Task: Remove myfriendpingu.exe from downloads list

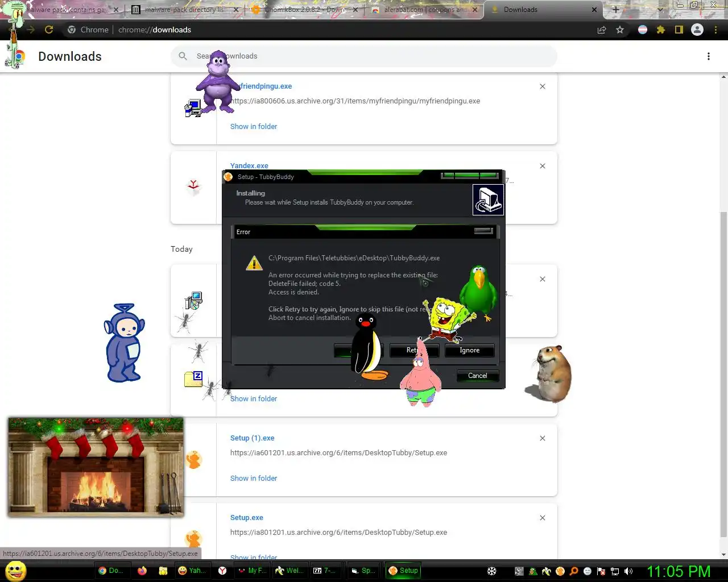Action: [x=543, y=86]
